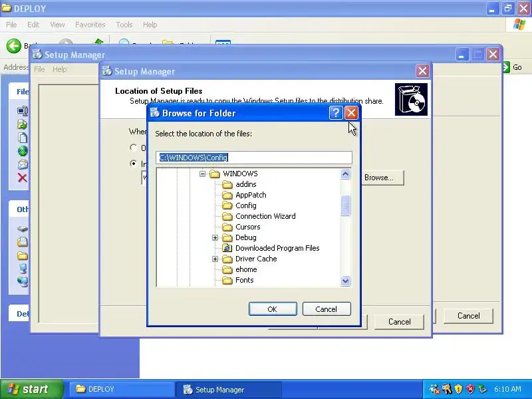532x399 pixels.
Task: Click the Go button in address bar
Action: point(512,67)
